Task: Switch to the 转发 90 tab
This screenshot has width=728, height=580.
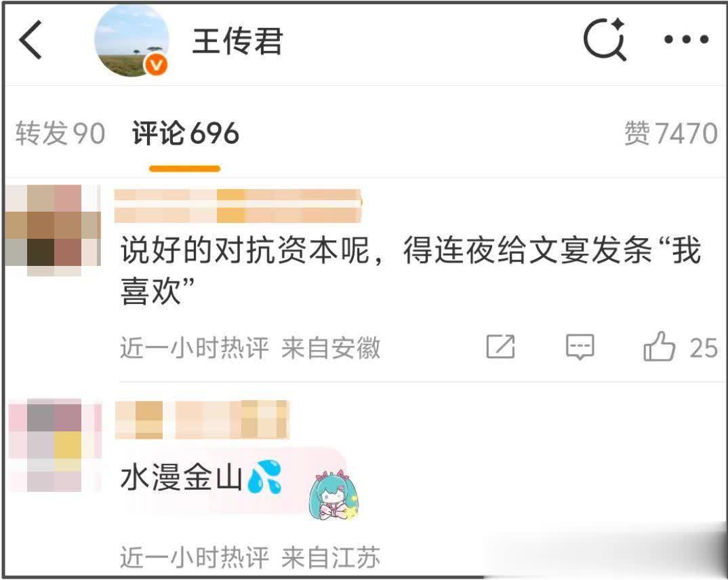Action: click(60, 134)
